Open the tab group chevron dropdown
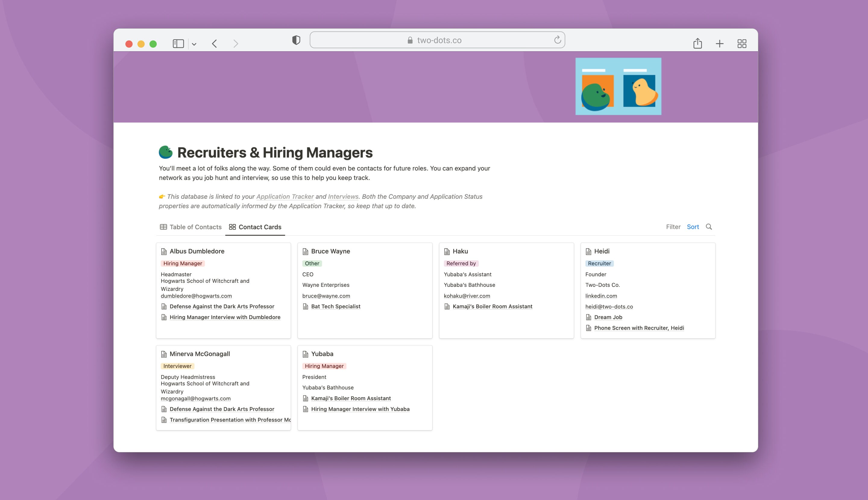This screenshot has width=868, height=500. click(x=195, y=44)
